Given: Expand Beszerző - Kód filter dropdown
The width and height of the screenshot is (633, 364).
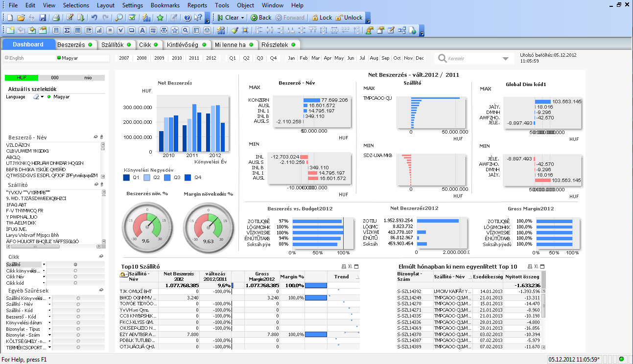Looking at the screenshot, I should click(50, 317).
